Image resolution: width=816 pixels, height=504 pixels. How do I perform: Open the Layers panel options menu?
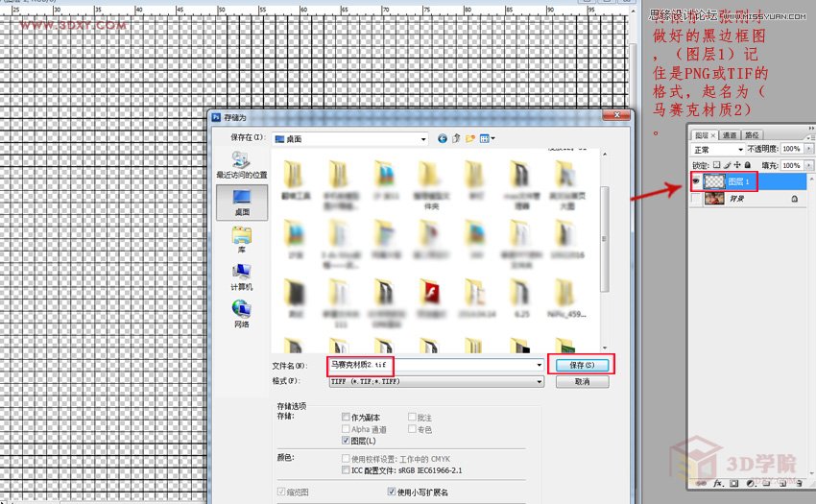tap(809, 137)
